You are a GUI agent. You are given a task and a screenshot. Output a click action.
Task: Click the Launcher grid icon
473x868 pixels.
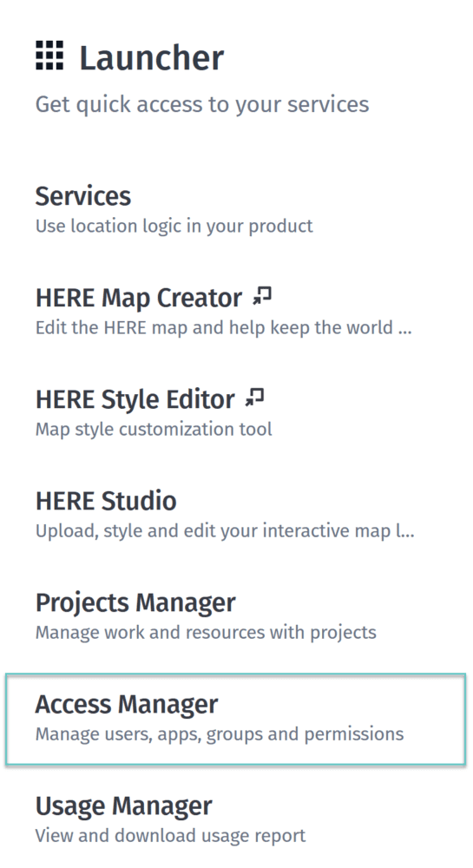pyautogui.click(x=49, y=56)
